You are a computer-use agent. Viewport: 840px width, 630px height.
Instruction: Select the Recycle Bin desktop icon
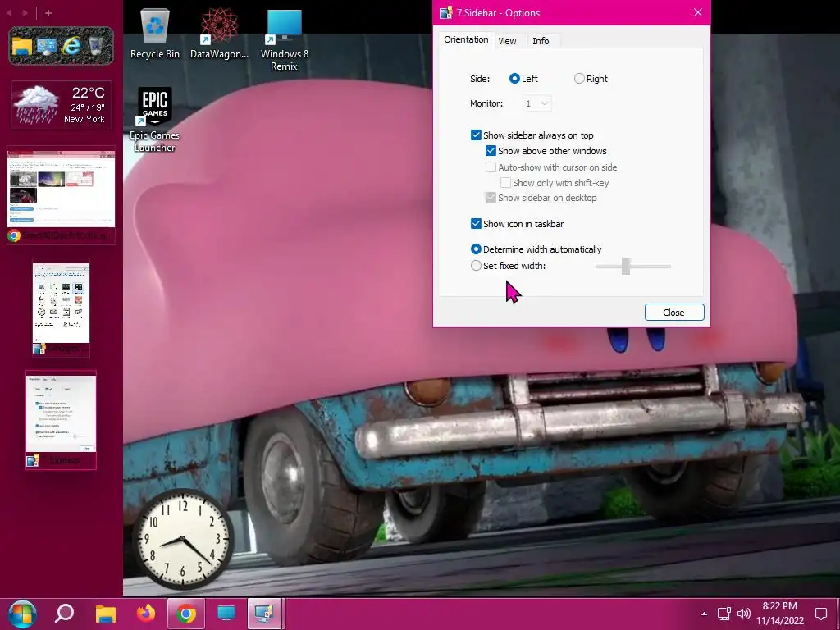pos(155,34)
